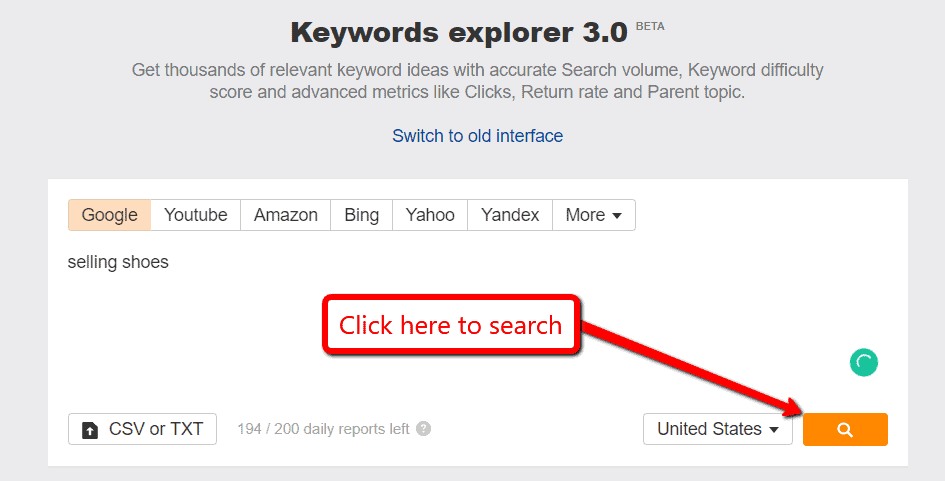Viewport: 945px width, 481px height.
Task: Click the daily reports left counter text
Action: pos(323,429)
